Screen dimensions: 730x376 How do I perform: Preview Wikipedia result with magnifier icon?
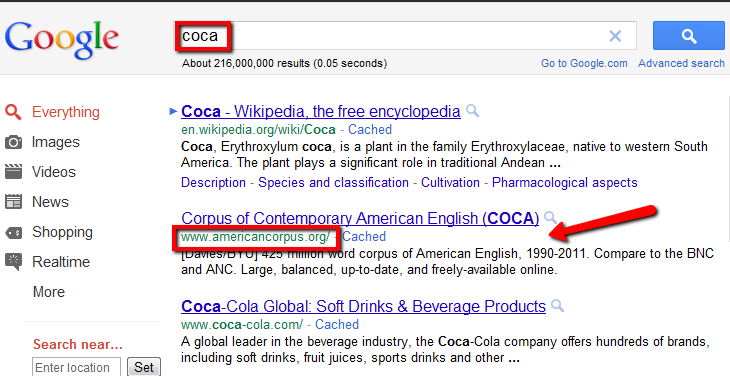coord(472,111)
